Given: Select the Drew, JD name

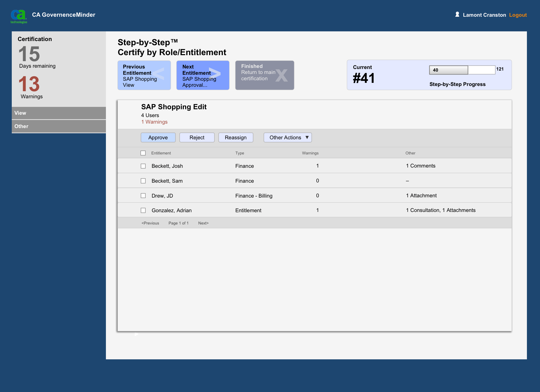Looking at the screenshot, I should tap(162, 196).
